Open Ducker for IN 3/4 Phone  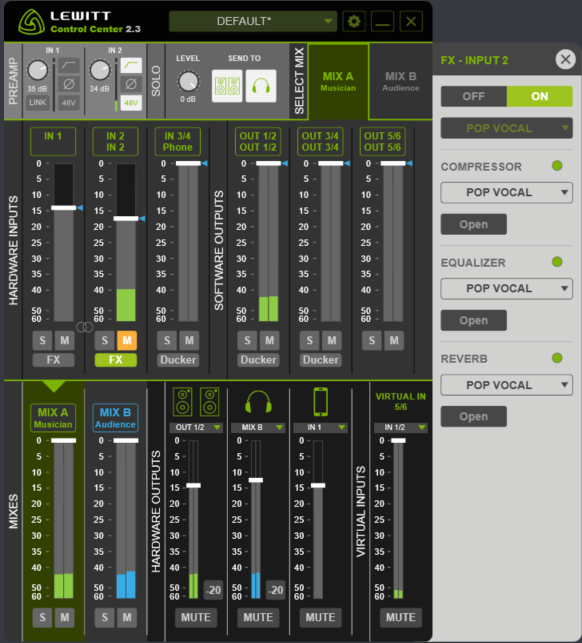(178, 360)
